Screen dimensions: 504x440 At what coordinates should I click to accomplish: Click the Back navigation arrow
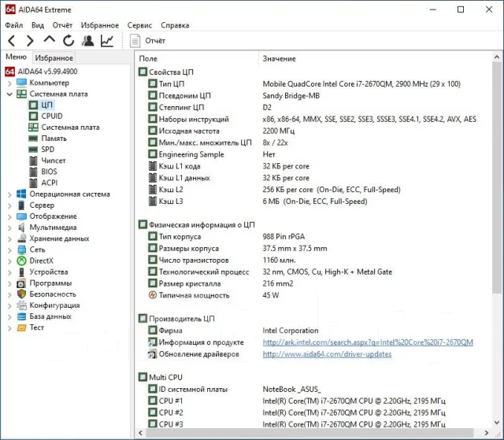(12, 41)
